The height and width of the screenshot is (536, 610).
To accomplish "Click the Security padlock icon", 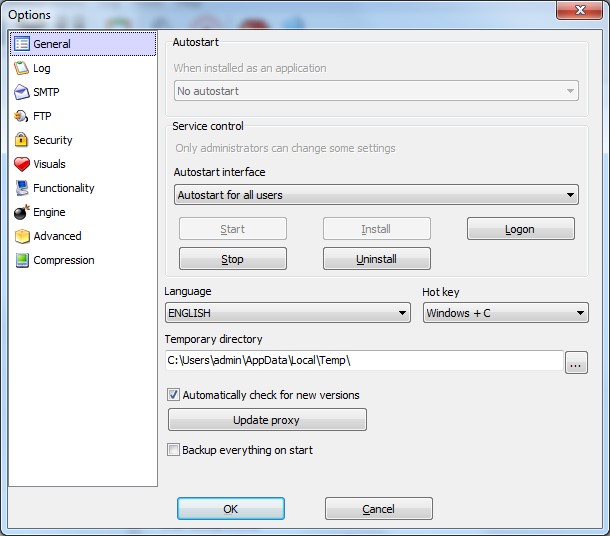I will (x=21, y=140).
